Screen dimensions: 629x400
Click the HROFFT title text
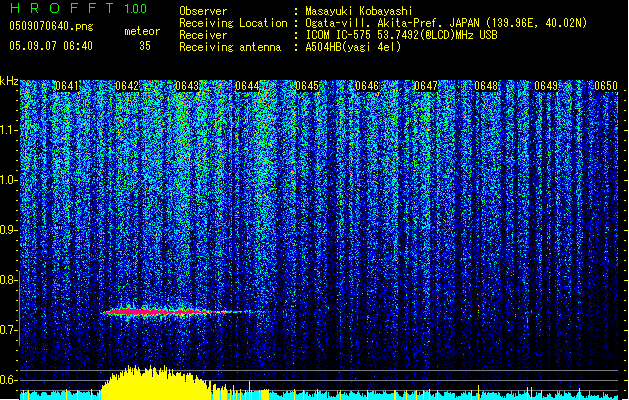(x=60, y=9)
